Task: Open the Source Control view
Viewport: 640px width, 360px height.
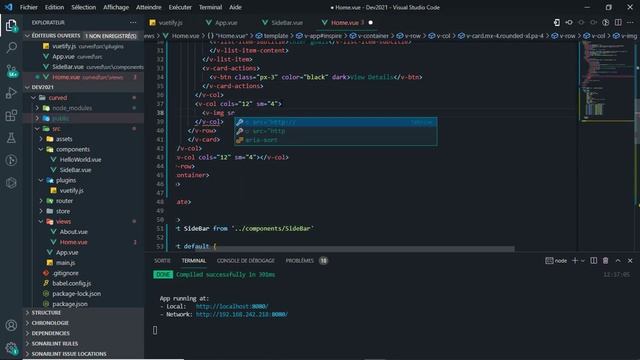Action: click(x=11, y=70)
